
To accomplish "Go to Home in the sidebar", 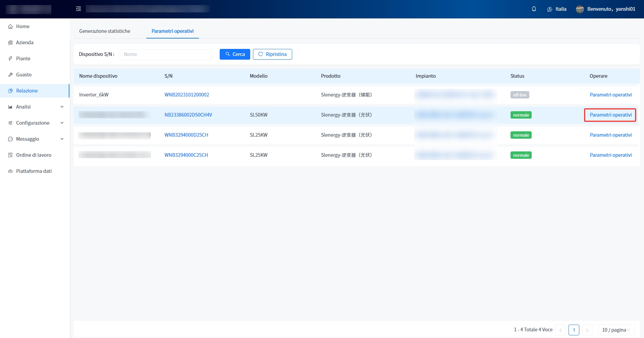I will 35,26.
